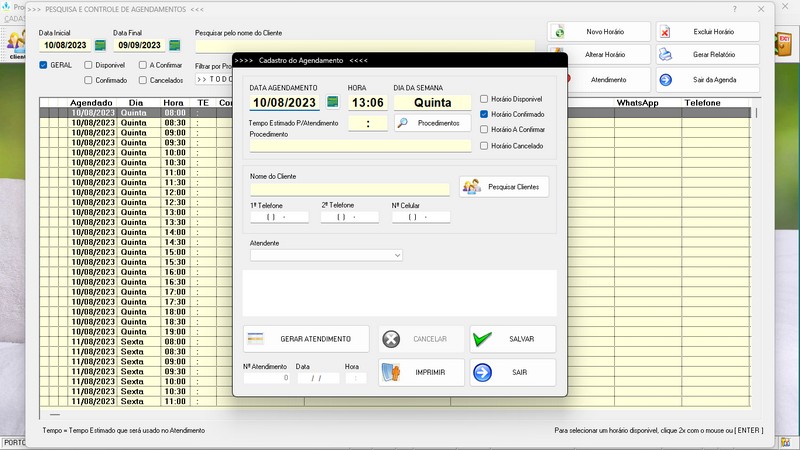Click the Agendado column header

(91, 103)
